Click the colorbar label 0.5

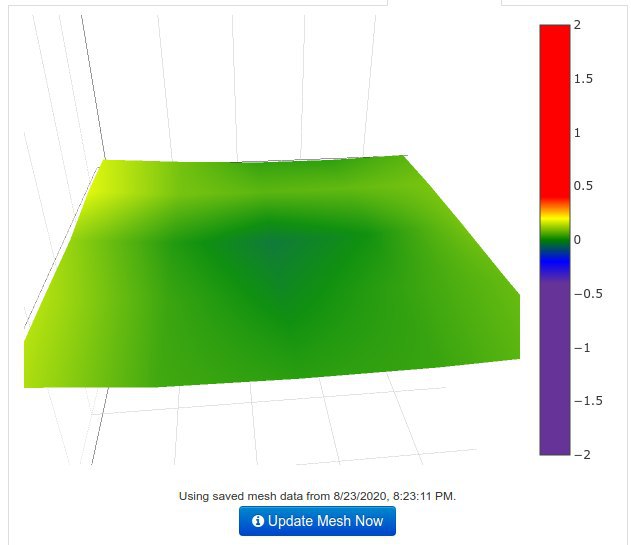tap(583, 186)
